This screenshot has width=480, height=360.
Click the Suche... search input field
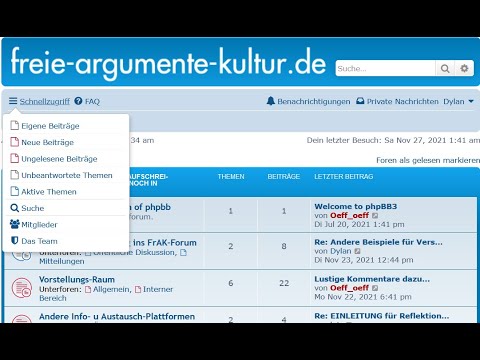click(x=385, y=69)
